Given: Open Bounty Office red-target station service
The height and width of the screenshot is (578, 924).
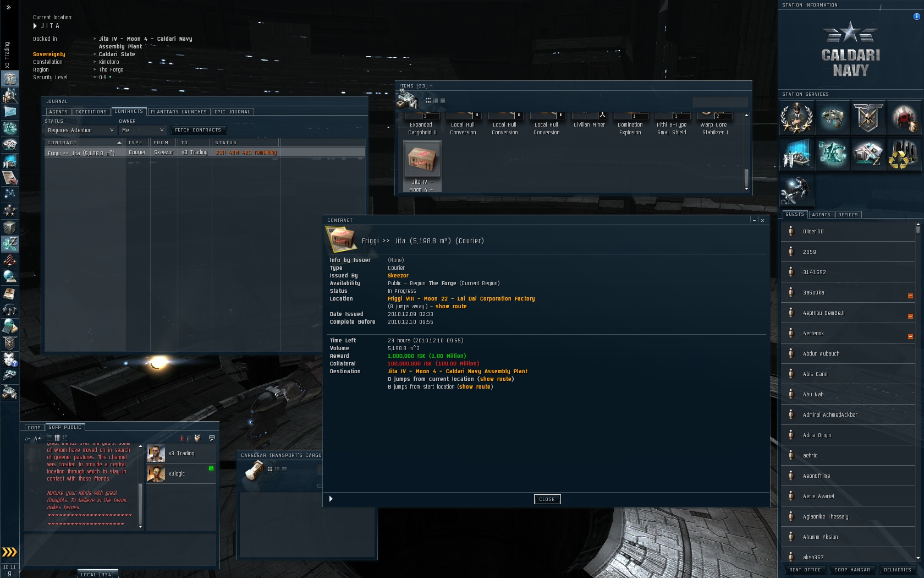Looking at the screenshot, I should point(904,118).
